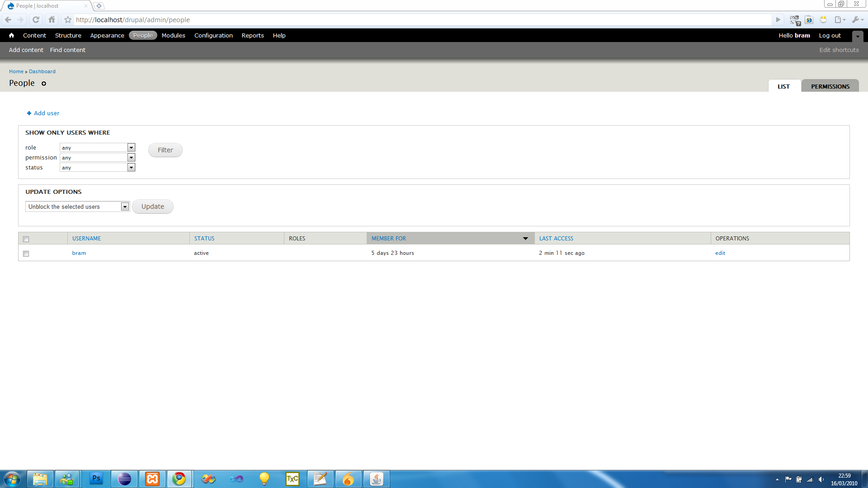Expand the Unblock the selected users dropdown
Image resolution: width=868 pixels, height=488 pixels.
77,206
